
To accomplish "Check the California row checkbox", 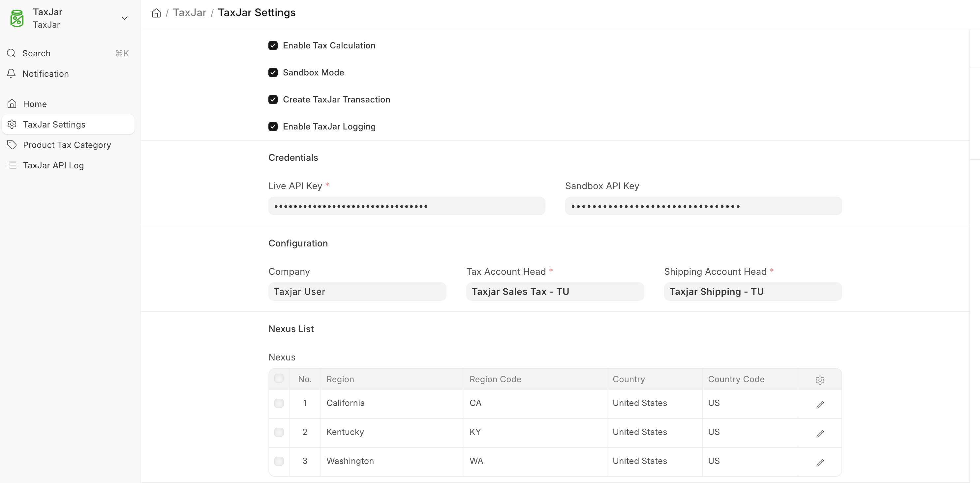I will [279, 404].
